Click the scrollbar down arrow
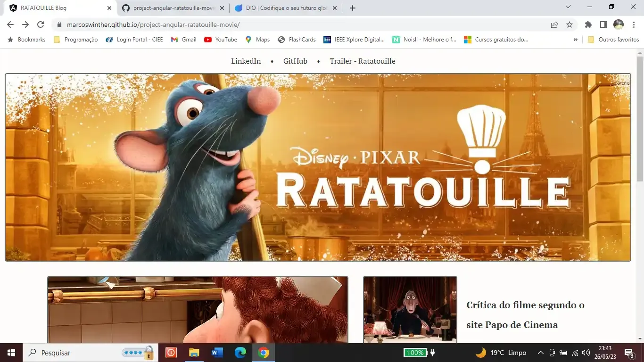 point(640,339)
